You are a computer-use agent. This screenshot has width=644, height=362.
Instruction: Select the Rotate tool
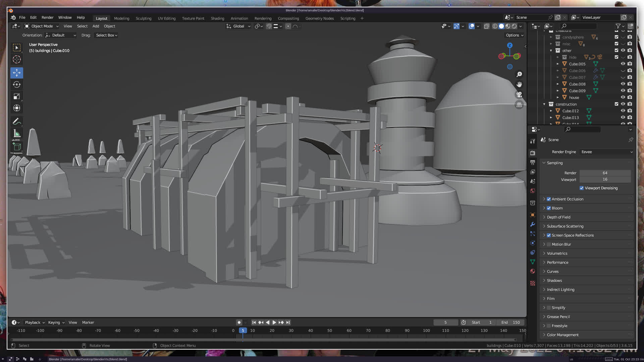[16, 84]
